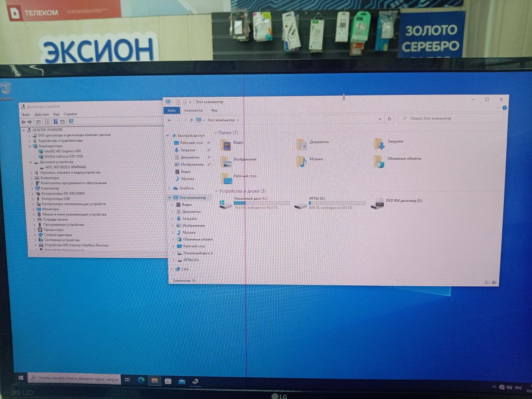
Task: Collapse the Устройства и диски group header
Action: pyautogui.click(x=216, y=191)
